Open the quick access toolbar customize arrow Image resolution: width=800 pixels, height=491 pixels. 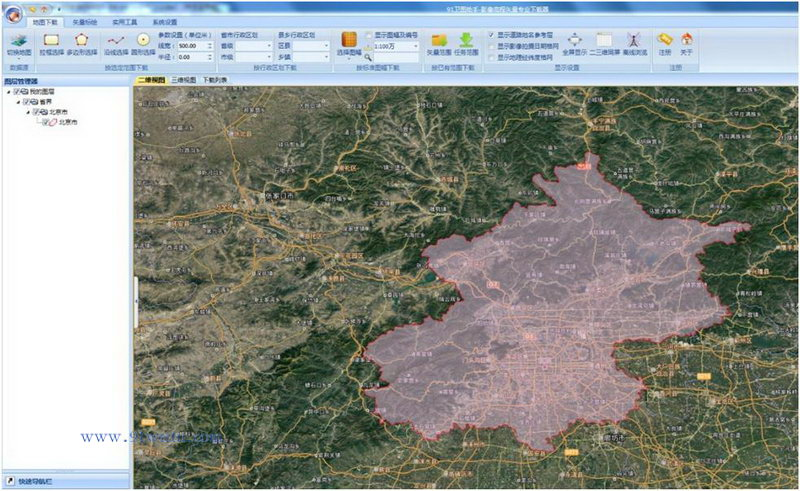[x=59, y=10]
